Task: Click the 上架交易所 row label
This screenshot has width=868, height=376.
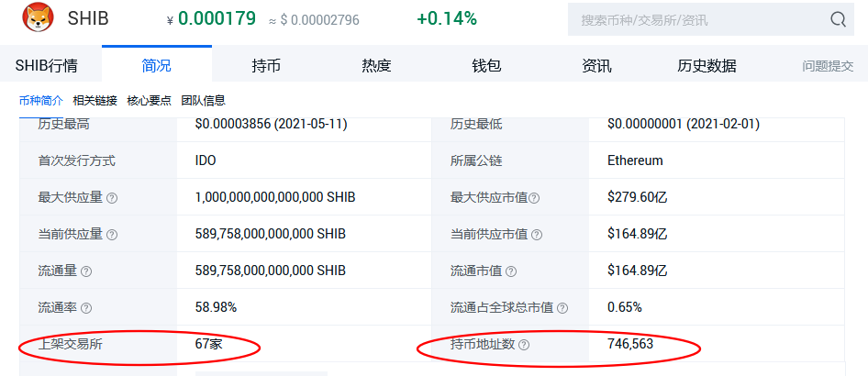Action: click(71, 344)
